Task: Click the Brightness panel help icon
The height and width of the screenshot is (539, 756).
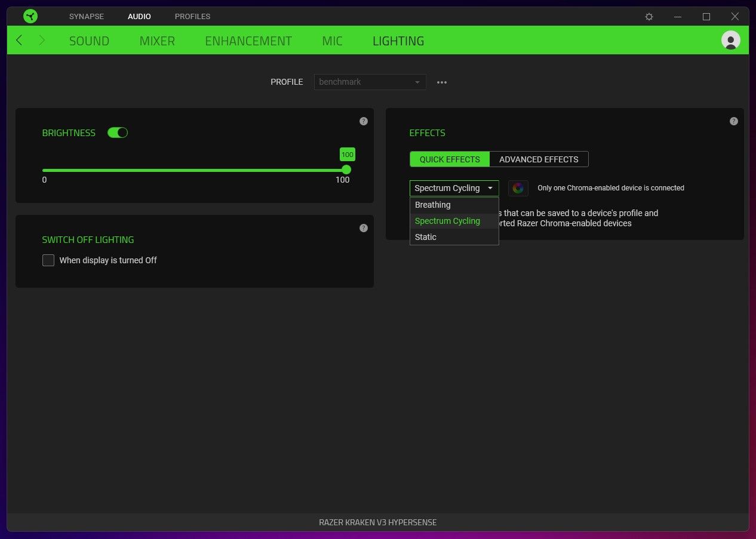Action: click(364, 121)
